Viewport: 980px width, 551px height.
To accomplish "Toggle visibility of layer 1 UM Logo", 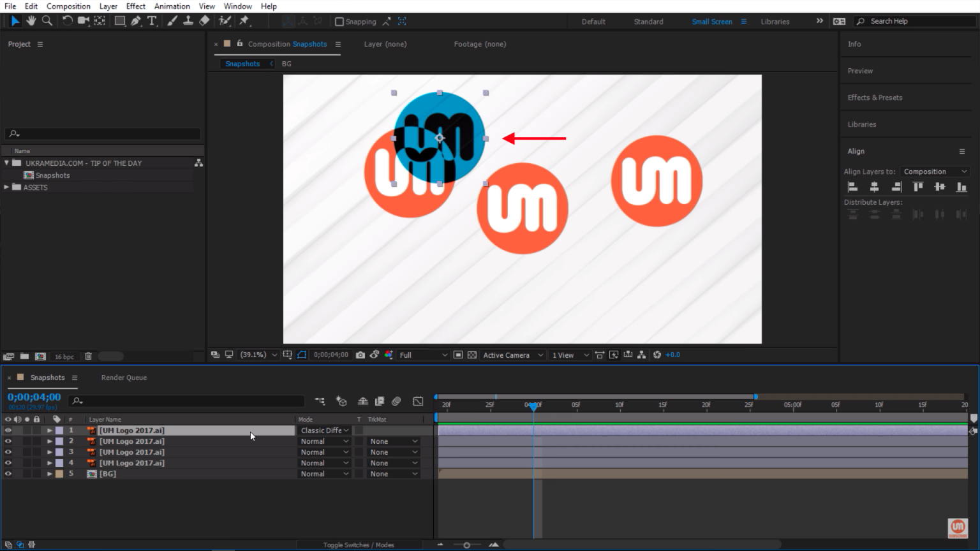I will [x=8, y=430].
